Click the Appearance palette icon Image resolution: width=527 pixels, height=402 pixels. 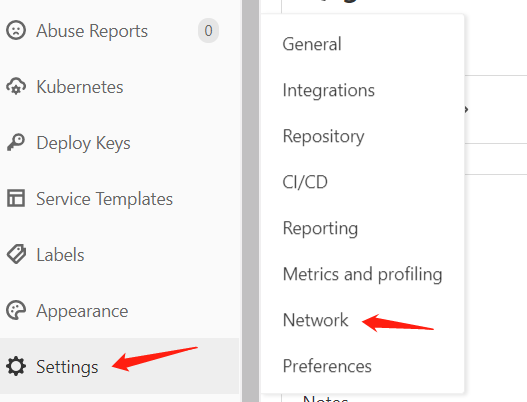point(16,310)
